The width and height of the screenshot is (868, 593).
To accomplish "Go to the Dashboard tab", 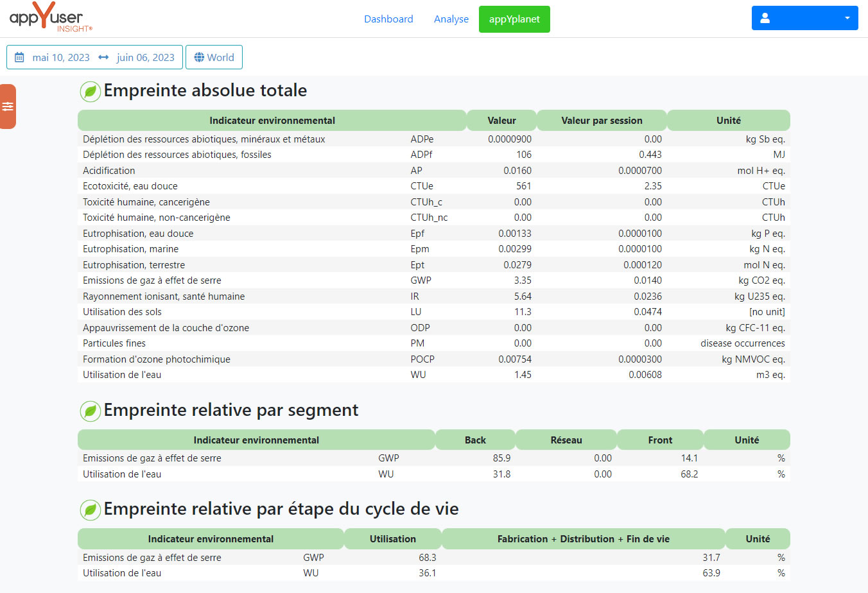I will pos(388,19).
